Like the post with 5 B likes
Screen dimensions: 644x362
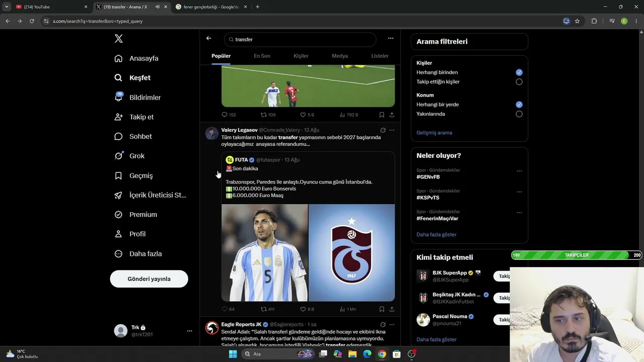point(307,115)
